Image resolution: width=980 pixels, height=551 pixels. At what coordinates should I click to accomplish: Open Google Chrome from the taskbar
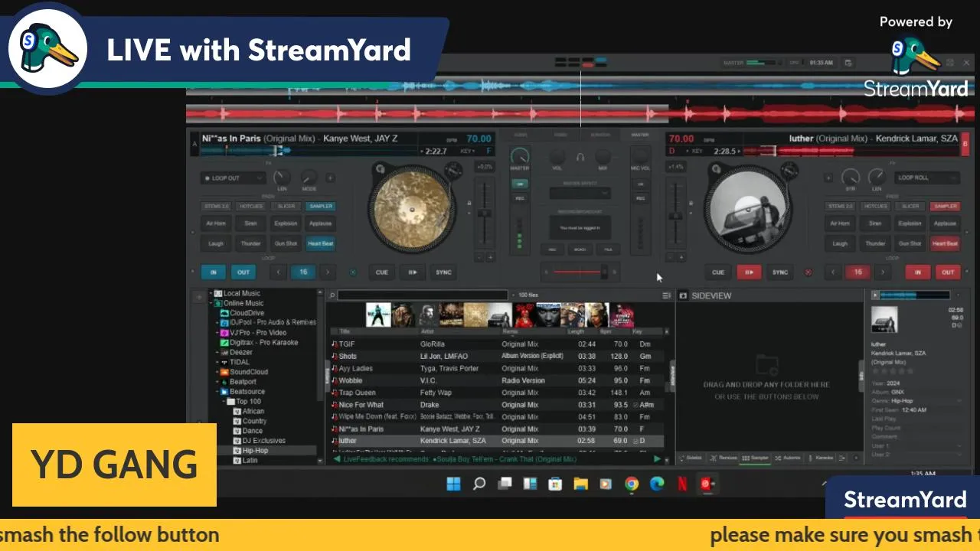coord(632,484)
